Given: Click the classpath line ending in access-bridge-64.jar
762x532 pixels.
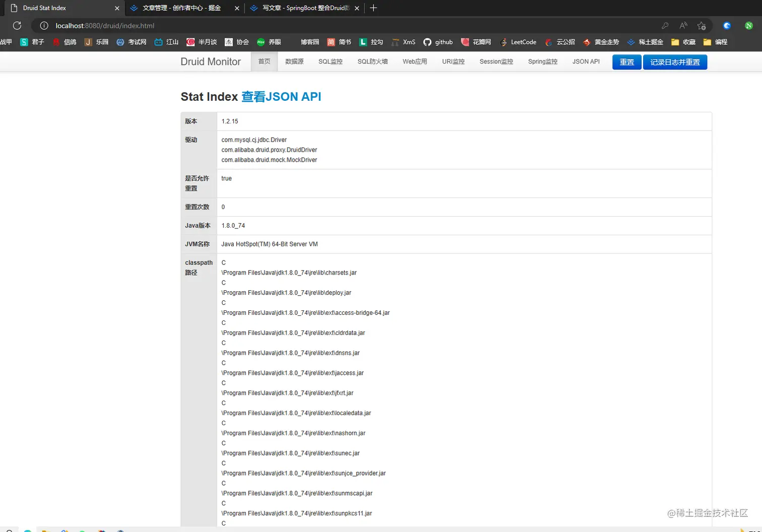Looking at the screenshot, I should click(x=305, y=313).
